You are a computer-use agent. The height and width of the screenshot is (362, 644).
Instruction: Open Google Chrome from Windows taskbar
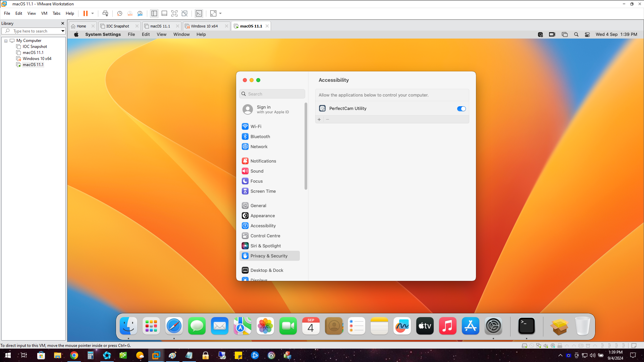[x=74, y=355]
